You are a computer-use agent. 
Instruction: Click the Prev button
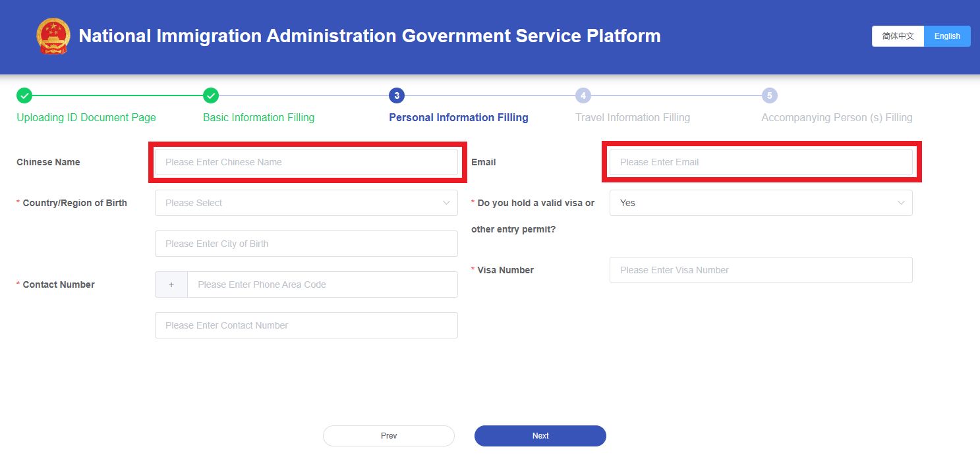pyautogui.click(x=389, y=436)
